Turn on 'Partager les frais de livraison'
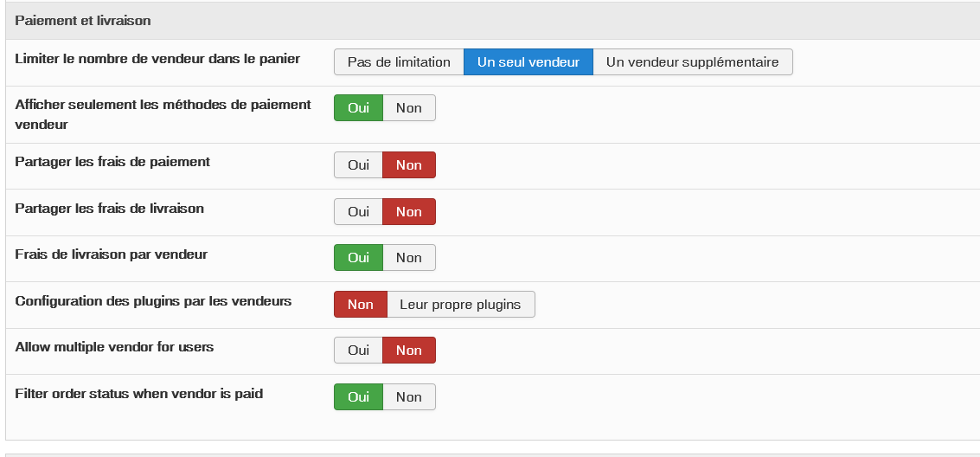Viewport: 980px width, 457px height. 358,212
